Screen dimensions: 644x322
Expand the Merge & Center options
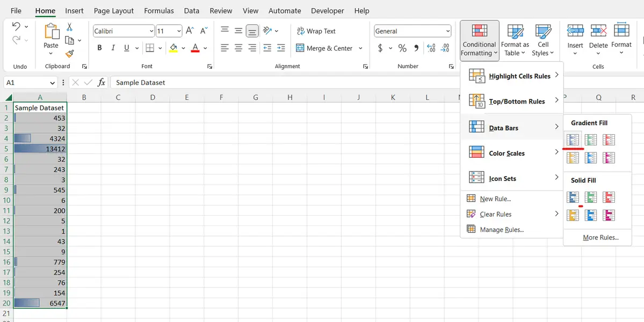361,48
